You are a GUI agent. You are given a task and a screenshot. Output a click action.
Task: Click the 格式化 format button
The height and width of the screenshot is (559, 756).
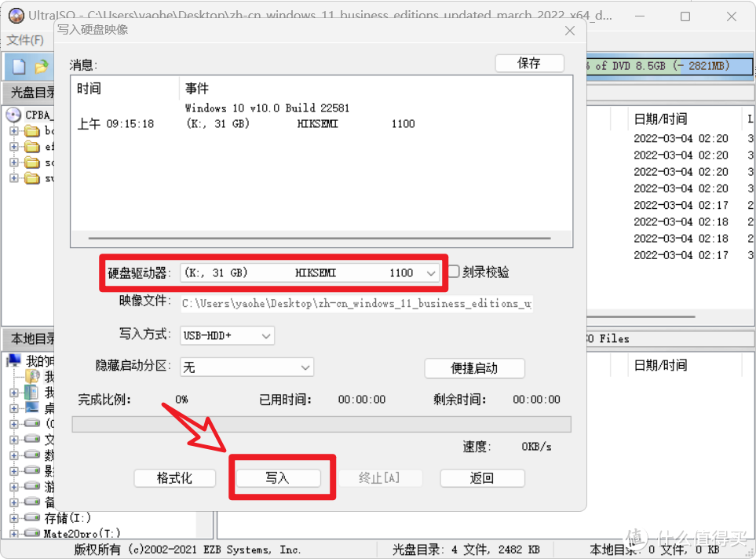[x=174, y=478]
